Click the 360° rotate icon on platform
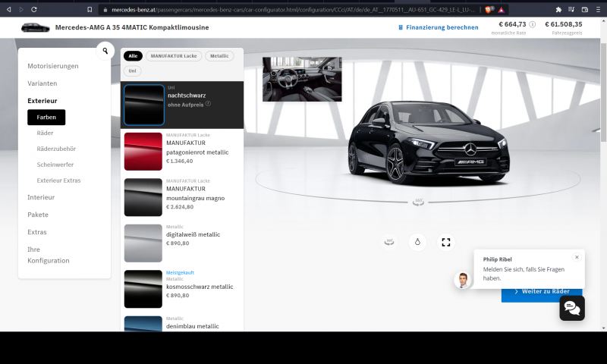 [x=418, y=202]
